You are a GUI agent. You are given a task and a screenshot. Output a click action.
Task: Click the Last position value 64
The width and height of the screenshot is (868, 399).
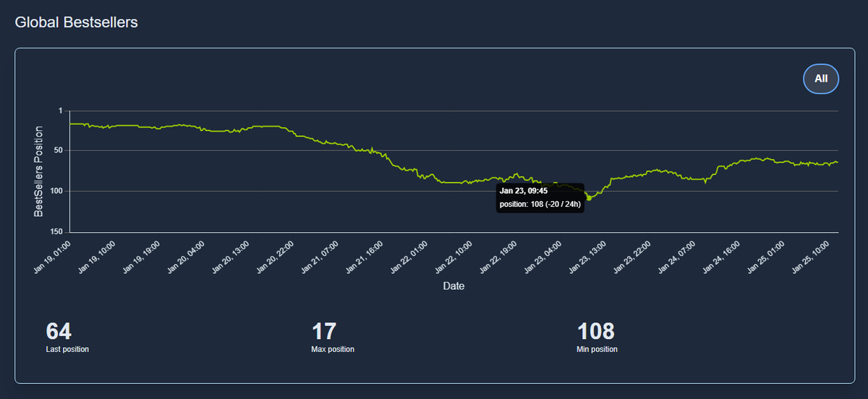point(59,332)
